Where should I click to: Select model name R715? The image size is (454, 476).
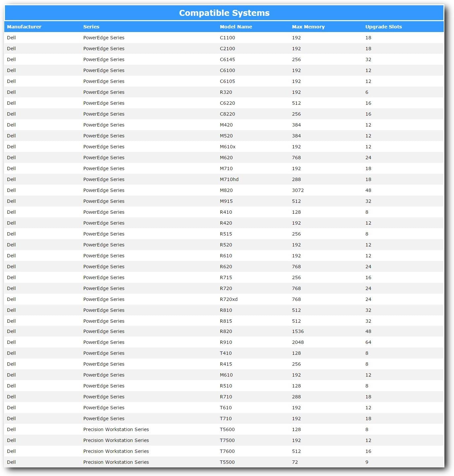click(x=226, y=277)
